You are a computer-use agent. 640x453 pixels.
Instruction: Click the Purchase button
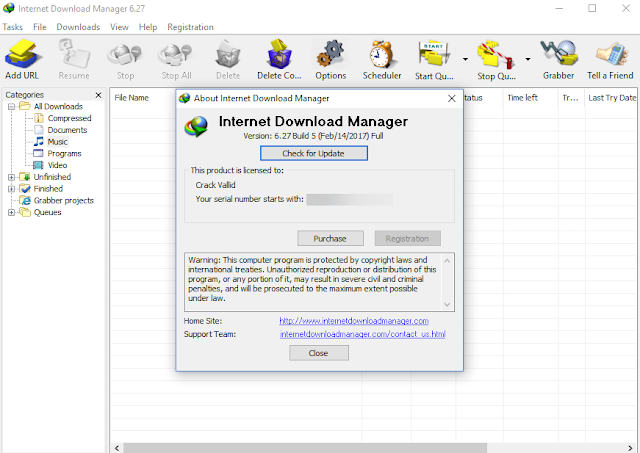(x=330, y=238)
